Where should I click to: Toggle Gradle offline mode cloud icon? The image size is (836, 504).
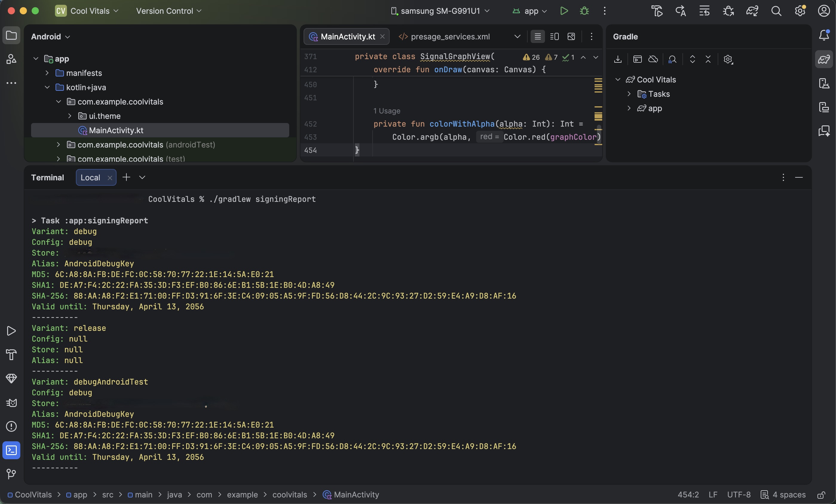[x=653, y=59]
